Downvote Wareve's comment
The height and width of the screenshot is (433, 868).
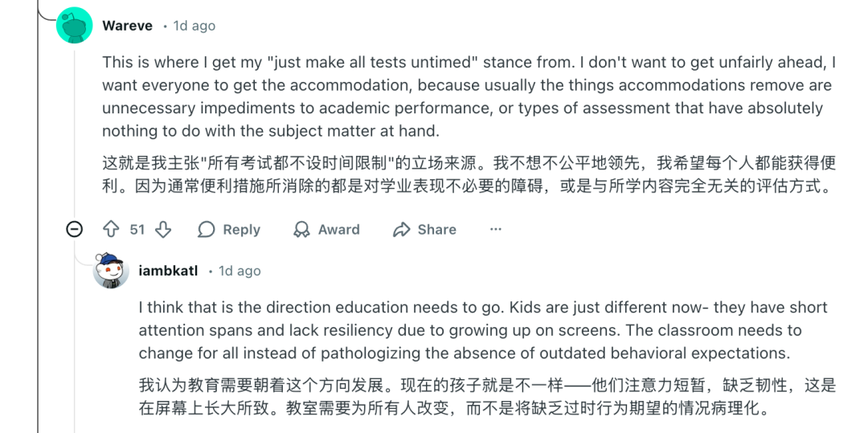click(x=163, y=230)
